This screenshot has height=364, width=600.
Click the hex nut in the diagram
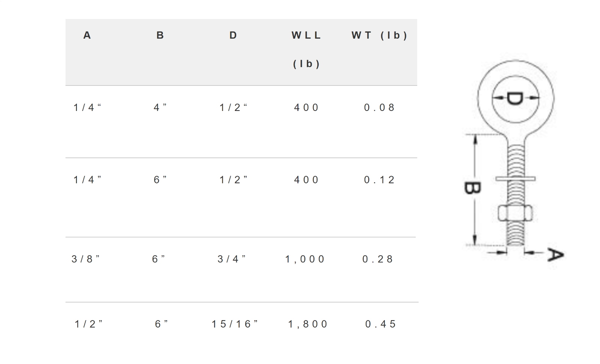click(515, 213)
